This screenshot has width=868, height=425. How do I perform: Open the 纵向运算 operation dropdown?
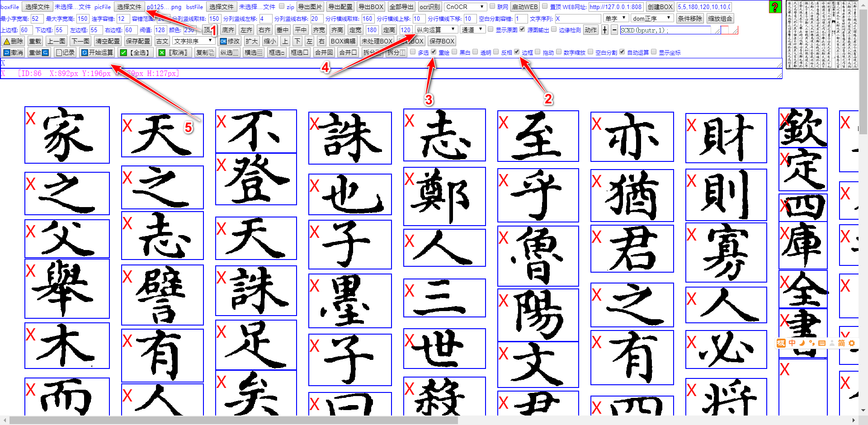click(x=436, y=29)
